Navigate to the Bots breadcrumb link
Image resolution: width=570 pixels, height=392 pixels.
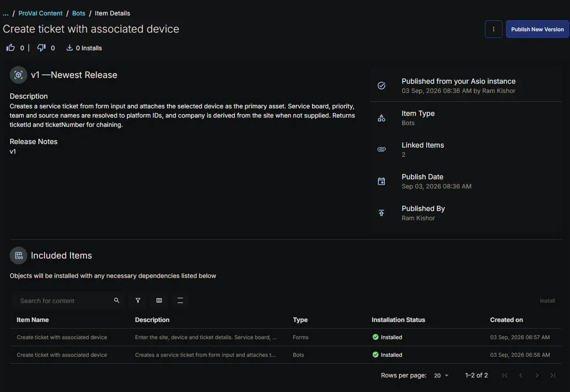click(x=79, y=13)
